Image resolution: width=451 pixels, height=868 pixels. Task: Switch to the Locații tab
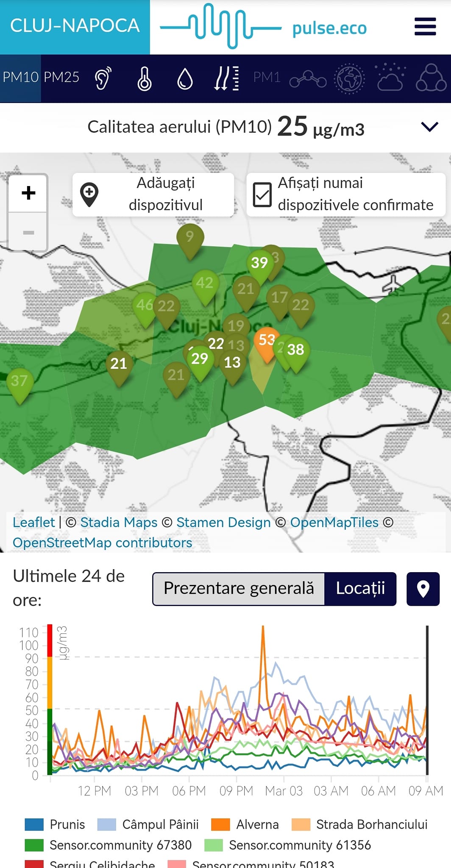pos(360,589)
